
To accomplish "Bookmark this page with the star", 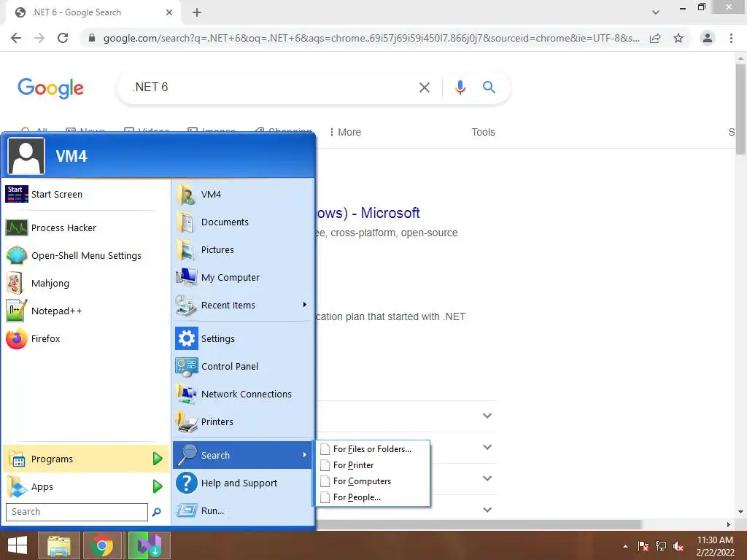I will click(678, 38).
